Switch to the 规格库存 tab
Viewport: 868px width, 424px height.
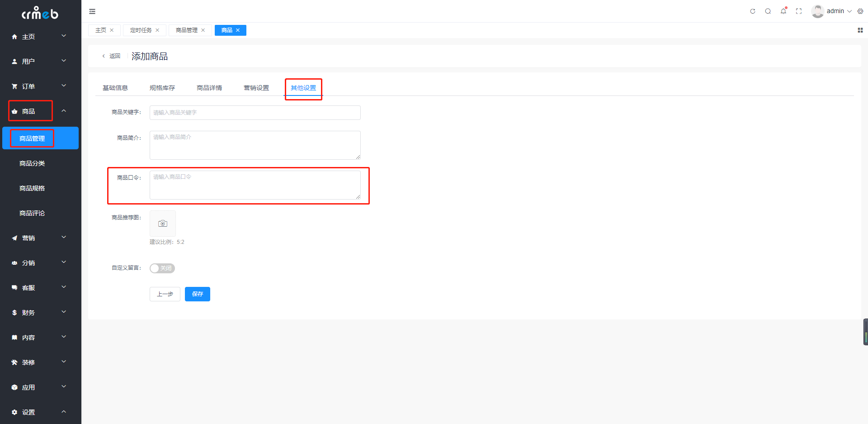[x=162, y=88]
